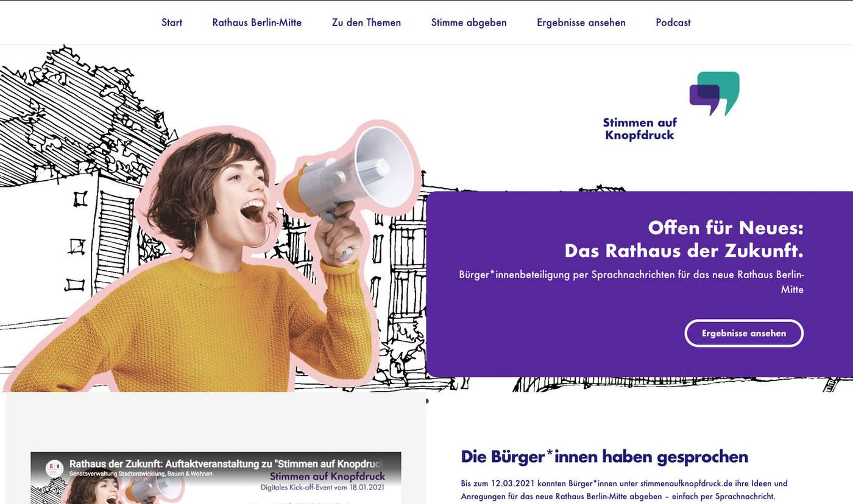The height and width of the screenshot is (504, 853).
Task: Click the paragraph starting Bis zum 12.03.2021
Action: (625, 490)
